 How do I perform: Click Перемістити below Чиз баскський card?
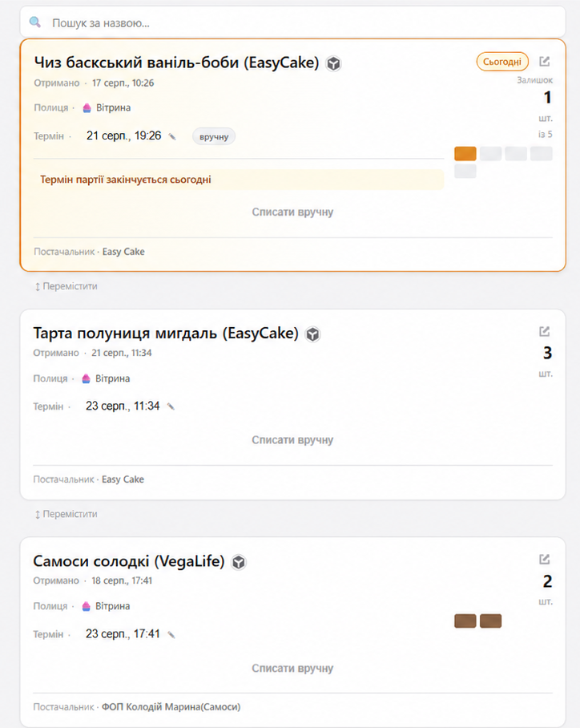[66, 286]
